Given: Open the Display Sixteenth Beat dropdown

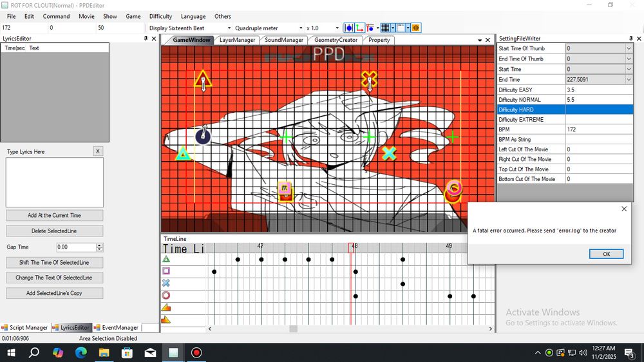Looking at the screenshot, I should pyautogui.click(x=229, y=28).
